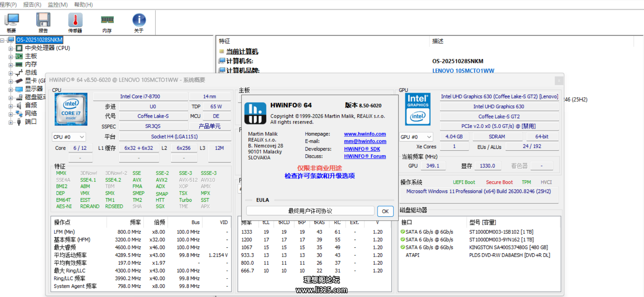The height and width of the screenshot is (297, 644).
Task: Collapse the OS-20251028SNKM root node
Action: [2, 40]
